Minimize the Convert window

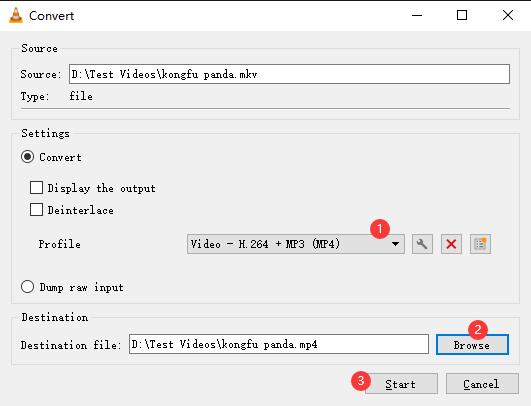click(417, 15)
